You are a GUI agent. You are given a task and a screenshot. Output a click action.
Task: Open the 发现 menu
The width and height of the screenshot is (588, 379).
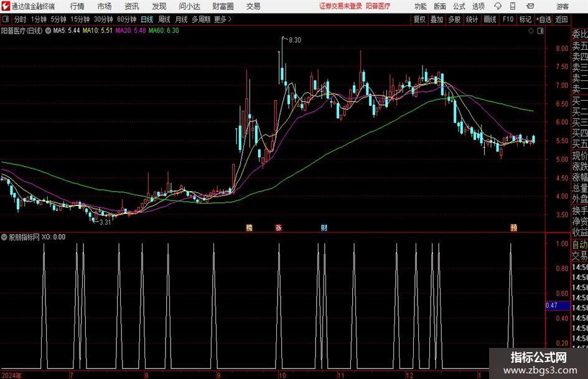point(159,6)
